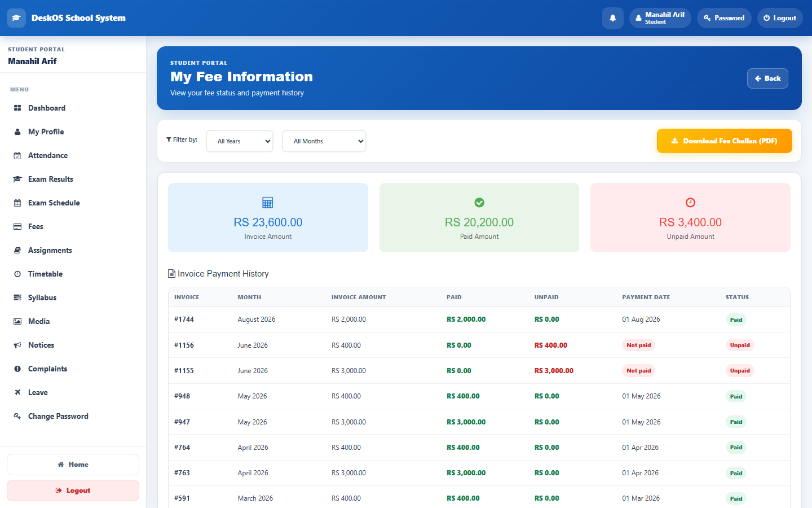Click the notification bell icon
This screenshot has height=508, width=812.
tap(613, 18)
